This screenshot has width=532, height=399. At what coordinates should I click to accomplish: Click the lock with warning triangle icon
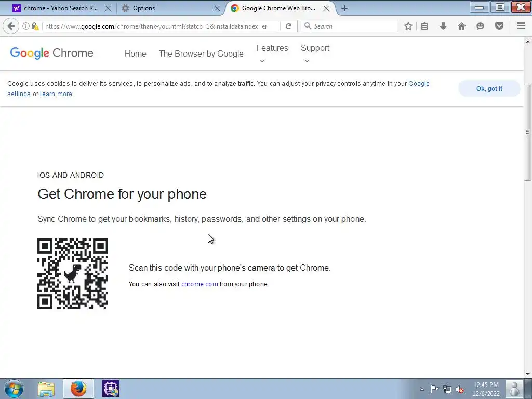(x=35, y=26)
